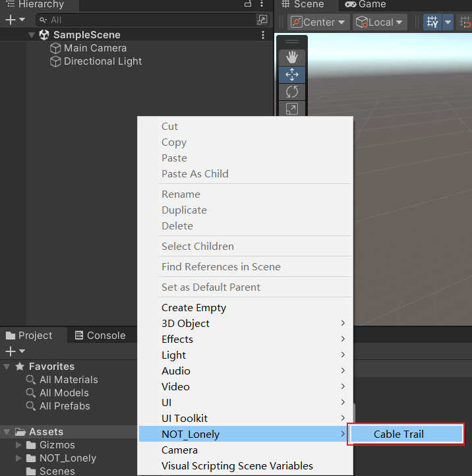This screenshot has height=476, width=472.
Task: Choose Camera from context menu
Action: tap(245, 450)
